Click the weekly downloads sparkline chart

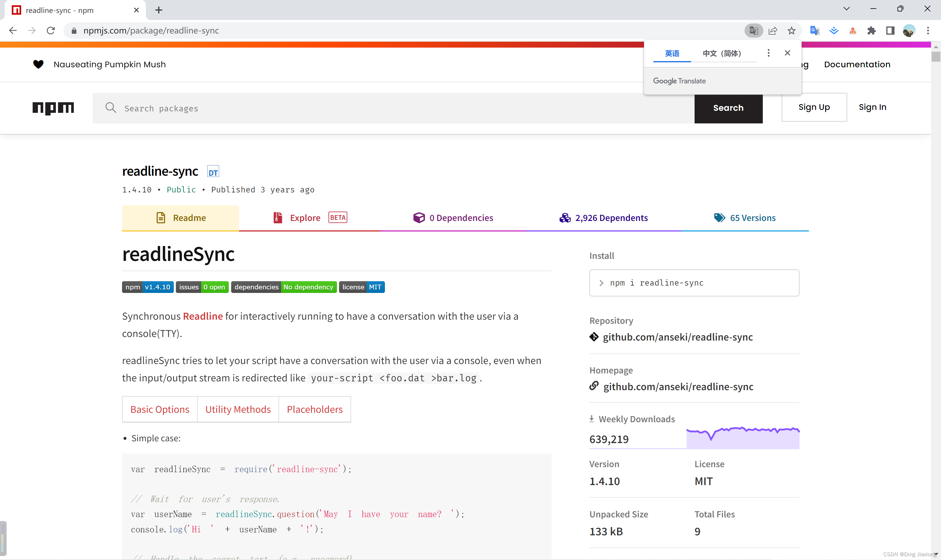pos(743,438)
